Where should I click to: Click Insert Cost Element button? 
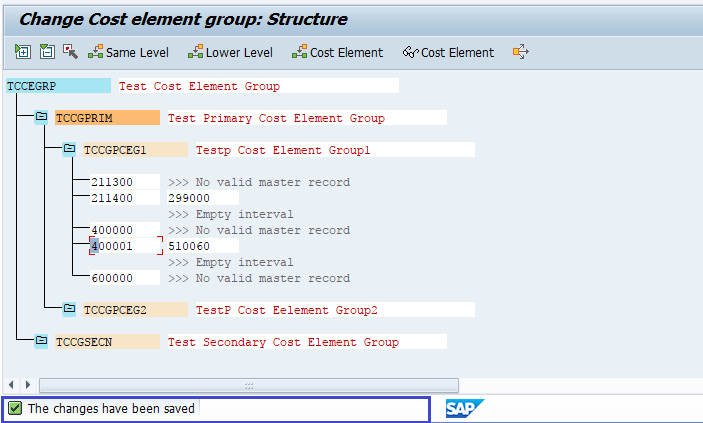(337, 52)
